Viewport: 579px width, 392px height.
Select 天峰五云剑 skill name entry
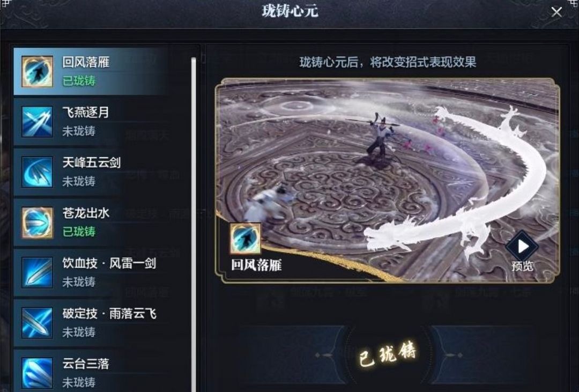(92, 162)
